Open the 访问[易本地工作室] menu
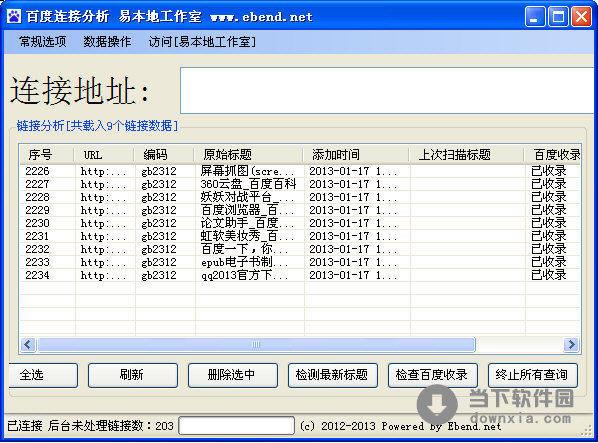Image resolution: width=598 pixels, height=443 pixels. (202, 42)
